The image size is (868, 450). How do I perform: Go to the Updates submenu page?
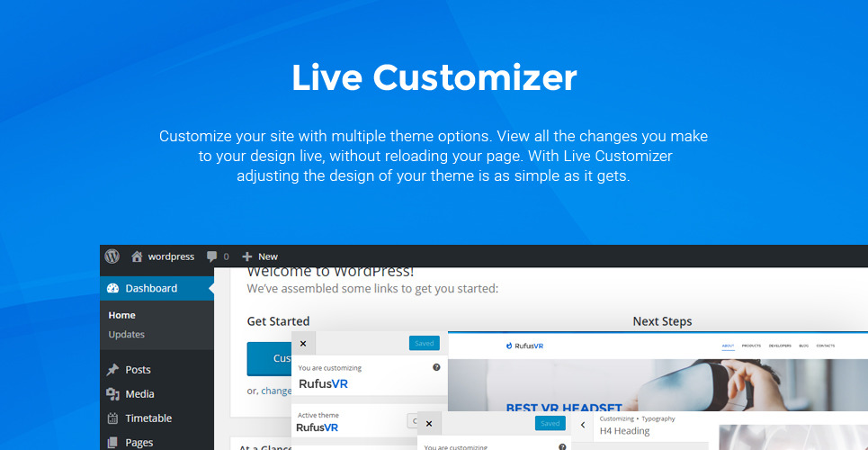coord(127,334)
